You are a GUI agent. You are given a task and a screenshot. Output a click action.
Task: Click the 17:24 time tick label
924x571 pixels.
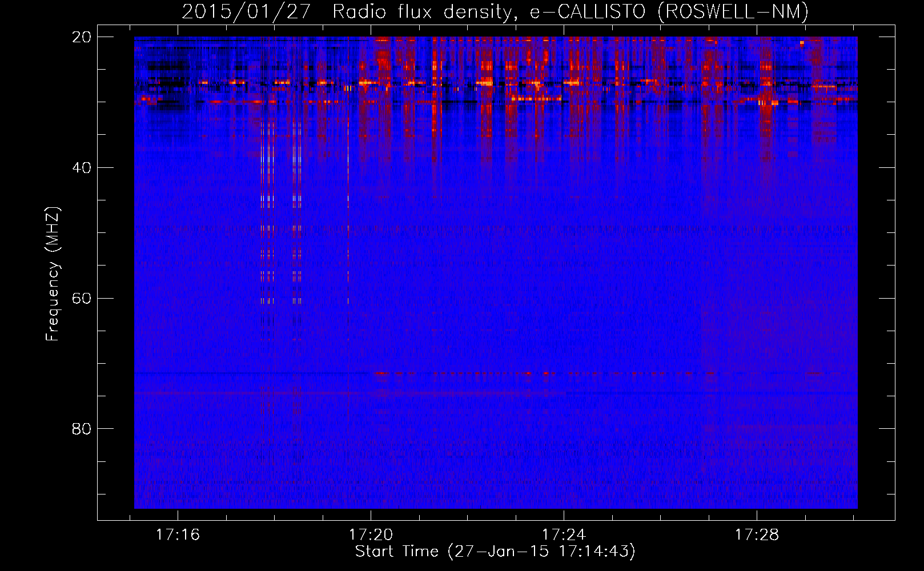[564, 535]
